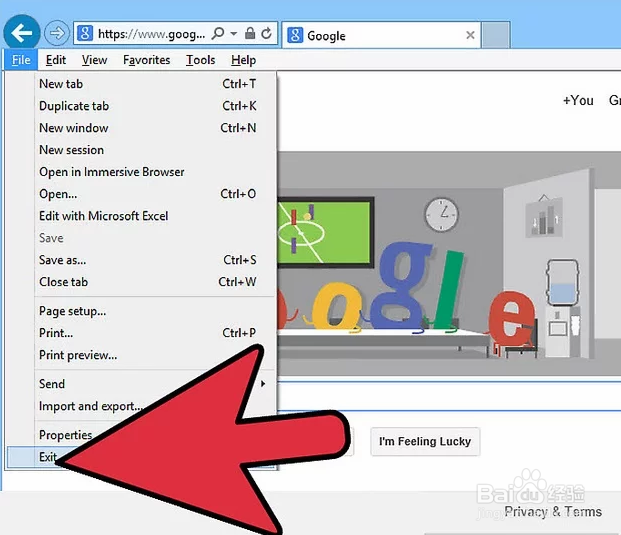Open the Tools menu
Screen dimensions: 621x535
(x=200, y=60)
